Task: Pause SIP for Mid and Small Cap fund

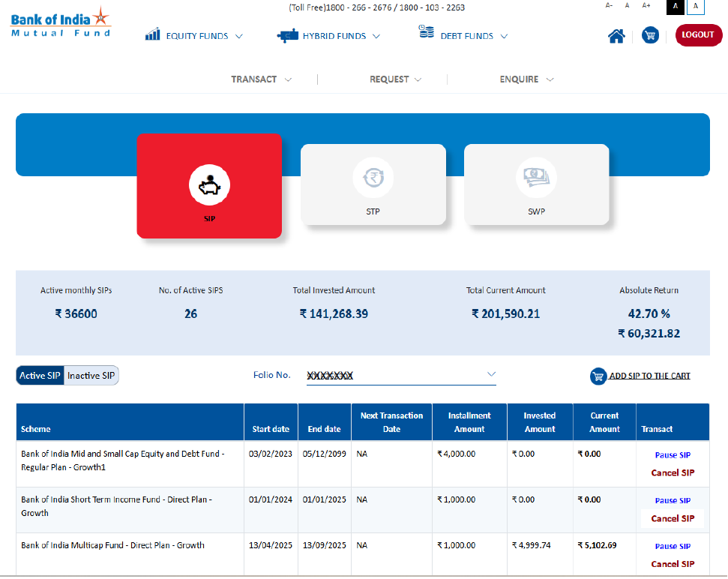Action: tap(673, 455)
